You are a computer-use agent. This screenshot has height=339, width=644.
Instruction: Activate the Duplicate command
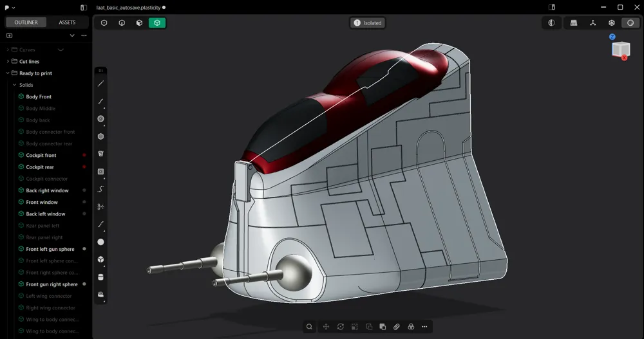(x=369, y=327)
